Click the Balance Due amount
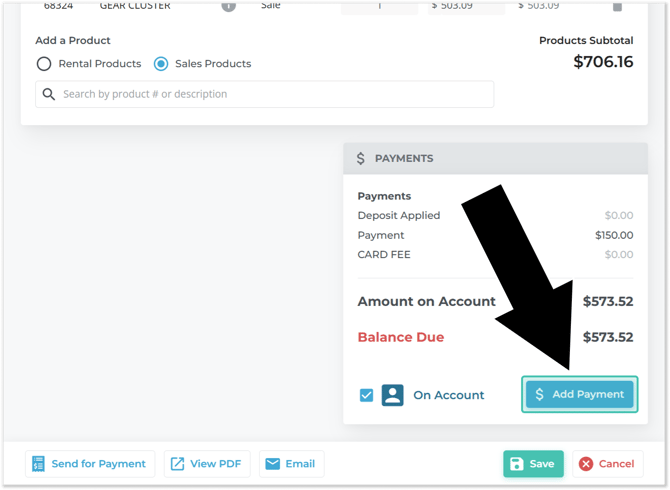This screenshot has width=670, height=490. point(607,337)
